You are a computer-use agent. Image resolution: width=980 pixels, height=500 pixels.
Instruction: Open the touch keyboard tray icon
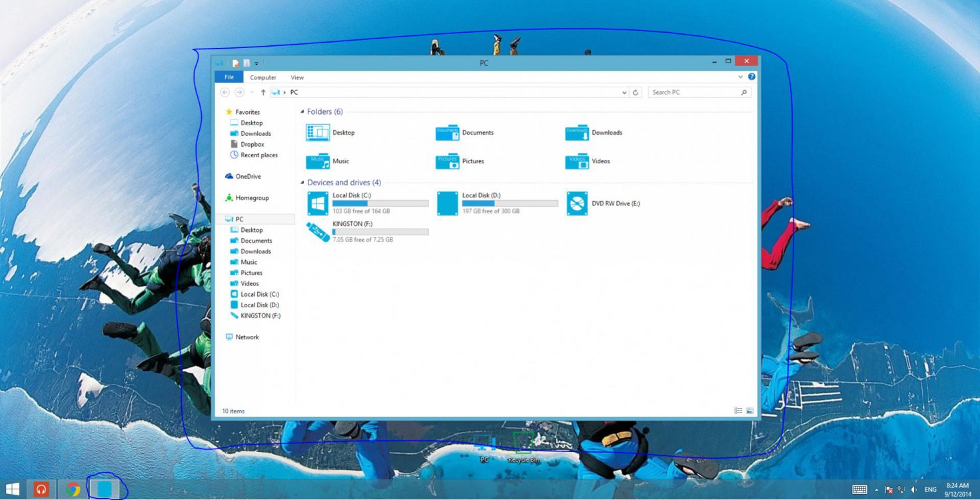[x=859, y=489]
